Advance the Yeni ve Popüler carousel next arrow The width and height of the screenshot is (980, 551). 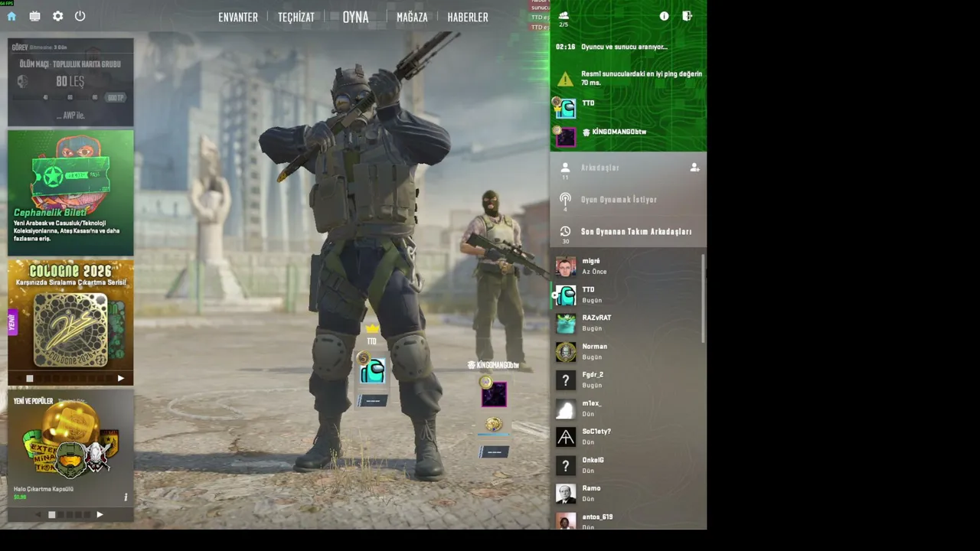click(x=100, y=515)
